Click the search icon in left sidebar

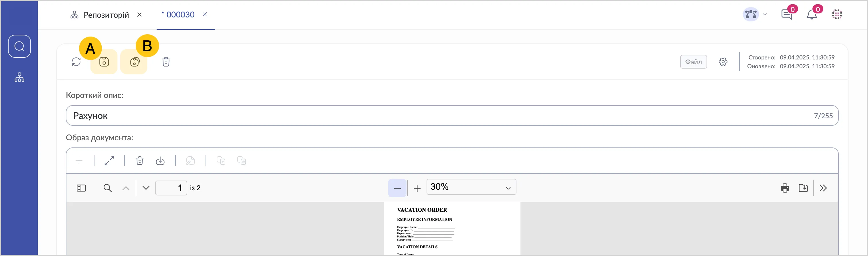coord(19,46)
